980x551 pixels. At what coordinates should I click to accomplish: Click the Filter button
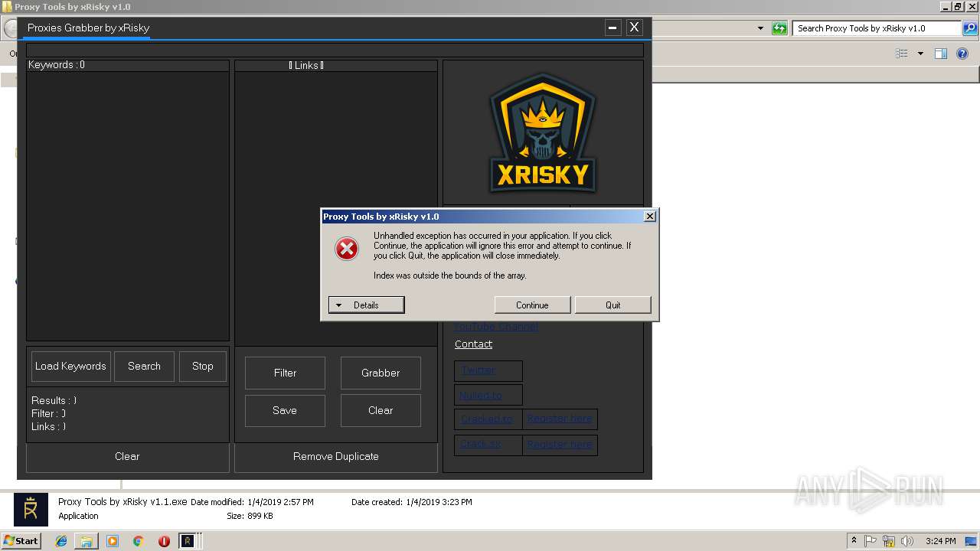click(x=285, y=373)
